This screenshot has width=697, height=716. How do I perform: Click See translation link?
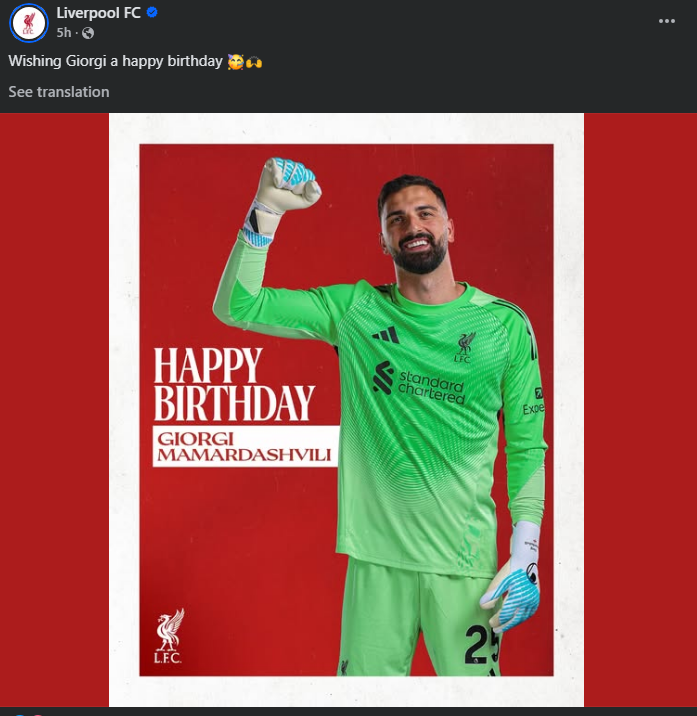(59, 92)
